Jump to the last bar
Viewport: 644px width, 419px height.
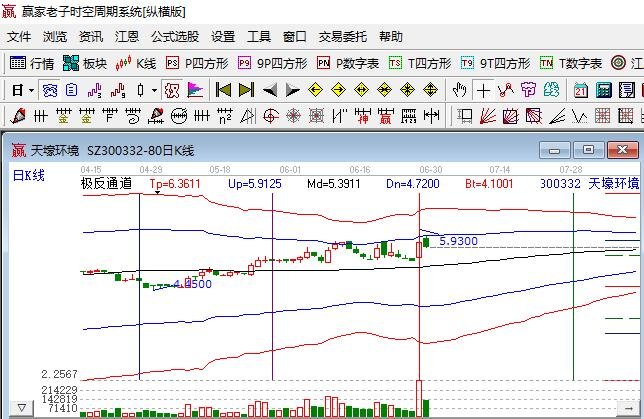point(246,90)
